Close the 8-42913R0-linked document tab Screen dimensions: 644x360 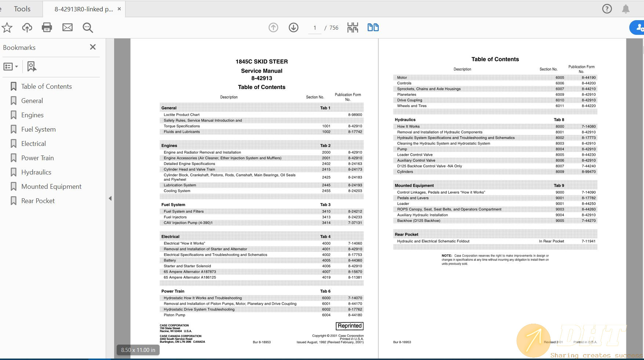point(119,9)
